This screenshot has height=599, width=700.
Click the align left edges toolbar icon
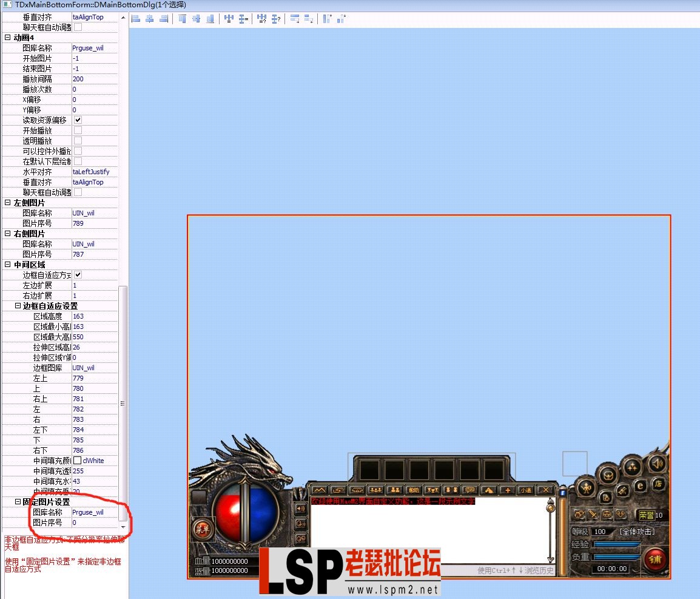tap(136, 19)
